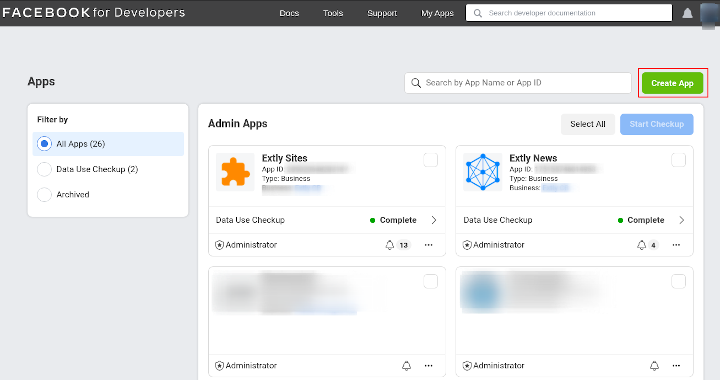
Task: Open the Extly News app title
Action: tap(533, 158)
